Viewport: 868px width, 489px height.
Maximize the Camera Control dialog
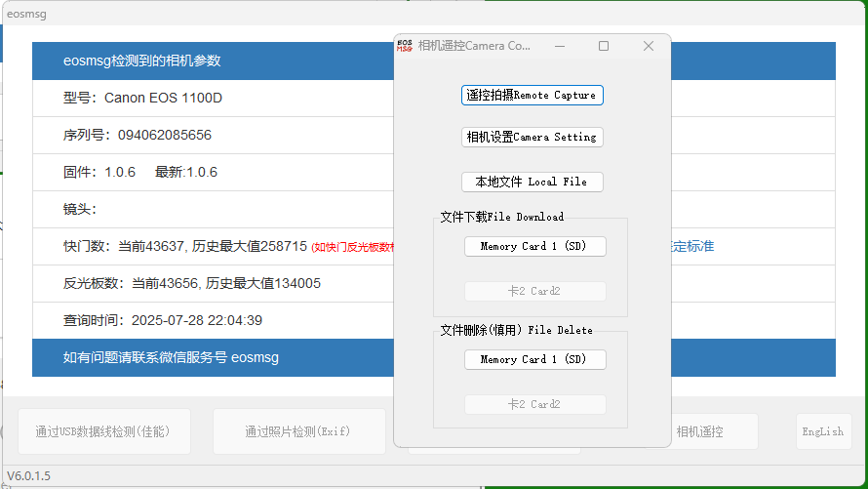click(604, 46)
